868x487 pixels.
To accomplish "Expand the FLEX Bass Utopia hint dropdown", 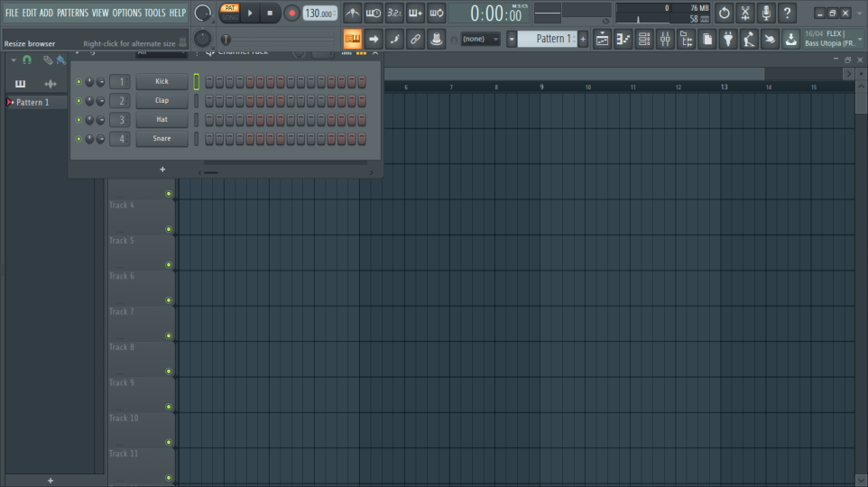I will 860,40.
